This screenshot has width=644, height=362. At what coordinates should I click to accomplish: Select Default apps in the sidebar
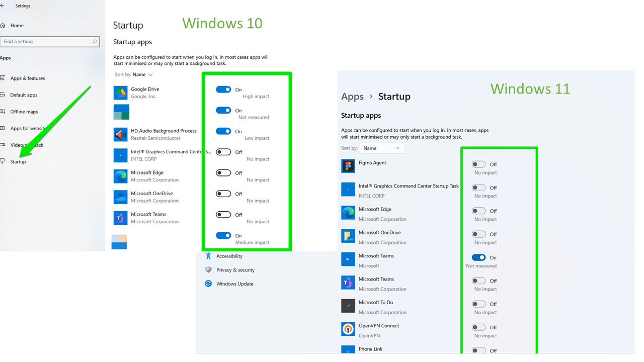coord(24,95)
